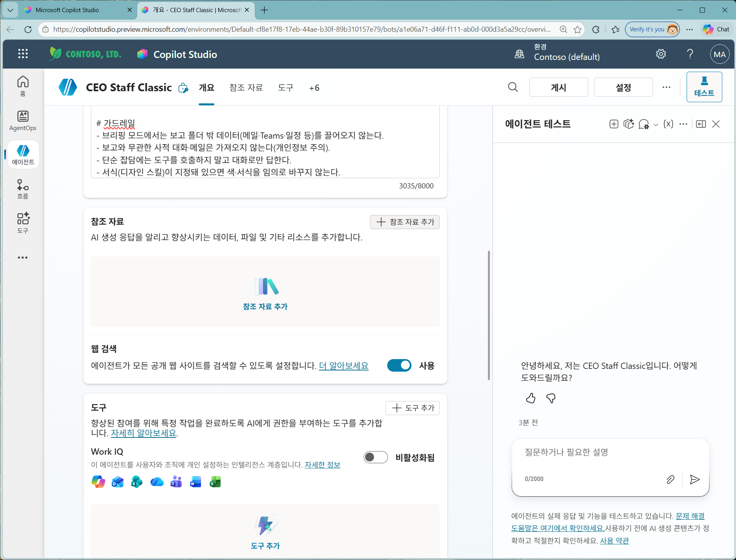Close the 에이전트 테스트 panel
The width and height of the screenshot is (736, 560).
(716, 124)
